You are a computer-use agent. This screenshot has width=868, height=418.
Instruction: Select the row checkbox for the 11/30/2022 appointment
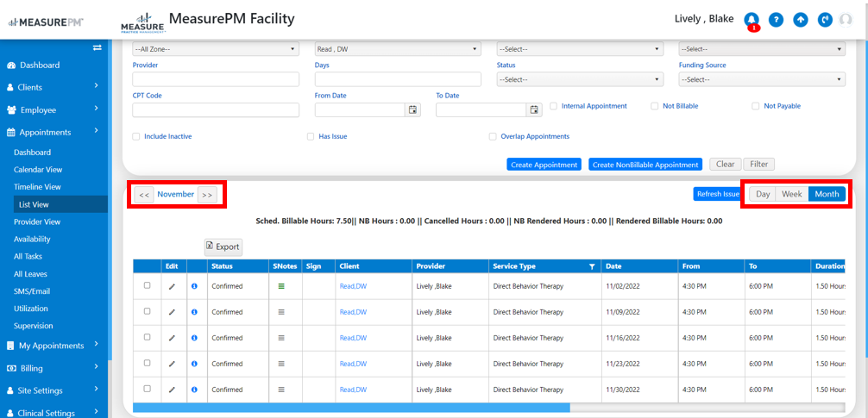pyautogui.click(x=147, y=389)
